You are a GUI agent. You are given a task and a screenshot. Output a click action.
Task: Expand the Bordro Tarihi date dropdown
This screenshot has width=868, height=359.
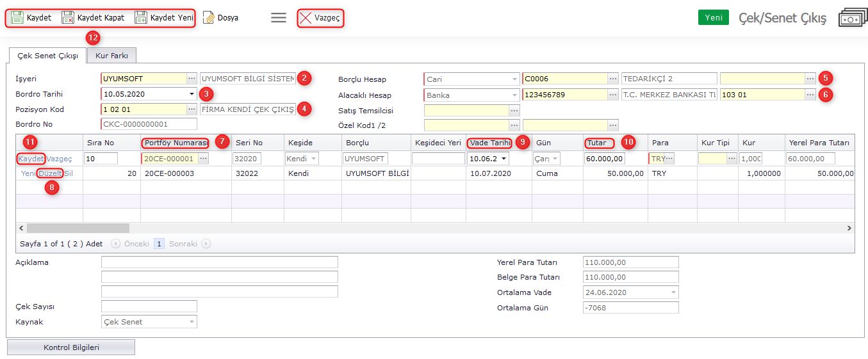(192, 94)
